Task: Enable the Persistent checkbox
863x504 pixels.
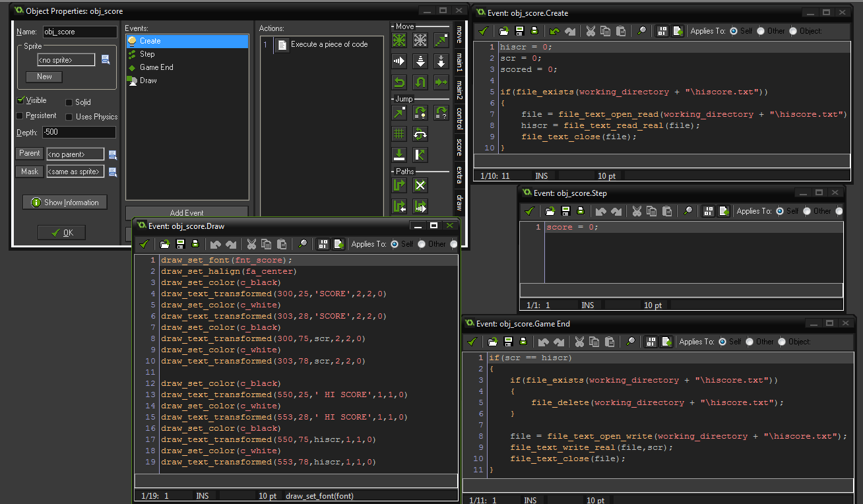Action: (x=20, y=116)
